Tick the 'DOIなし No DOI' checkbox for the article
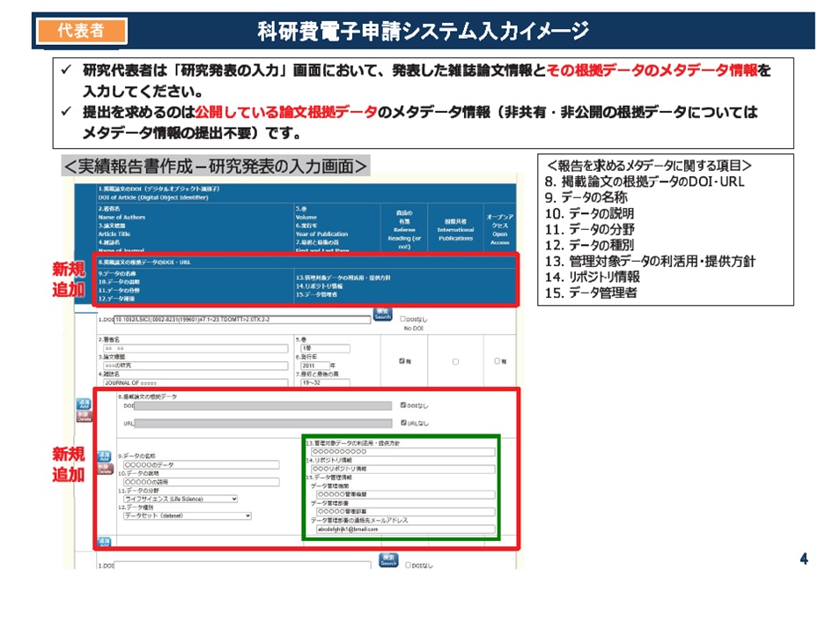The height and width of the screenshot is (630, 840). (x=403, y=319)
